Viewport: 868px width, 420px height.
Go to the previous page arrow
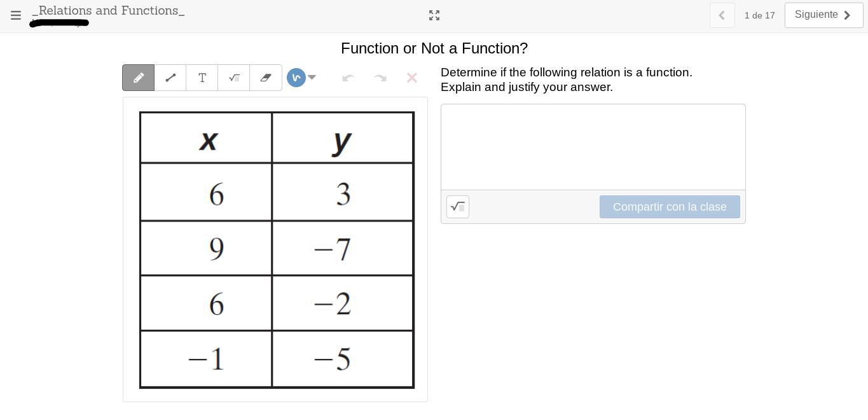click(722, 15)
